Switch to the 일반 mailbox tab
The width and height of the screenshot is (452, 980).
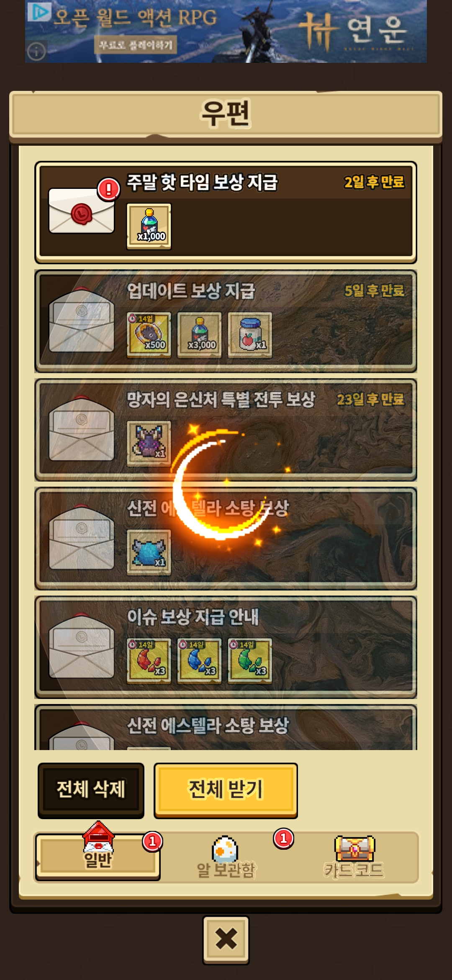point(98,857)
